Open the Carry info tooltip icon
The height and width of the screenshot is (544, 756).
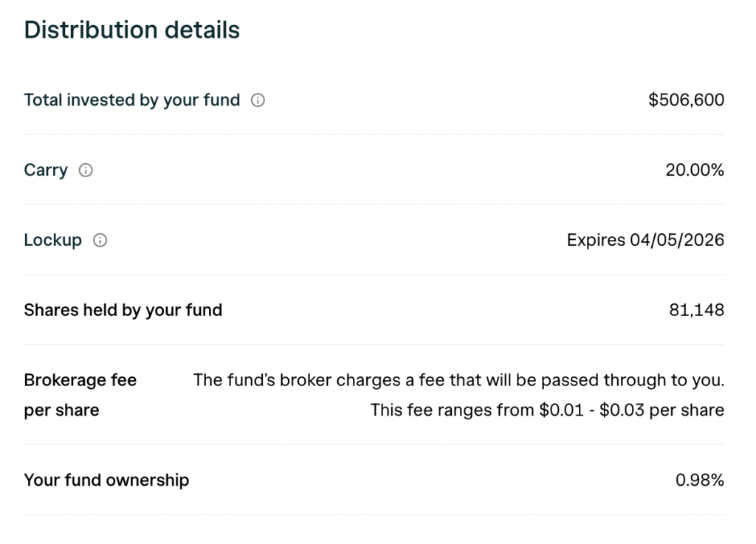86,171
